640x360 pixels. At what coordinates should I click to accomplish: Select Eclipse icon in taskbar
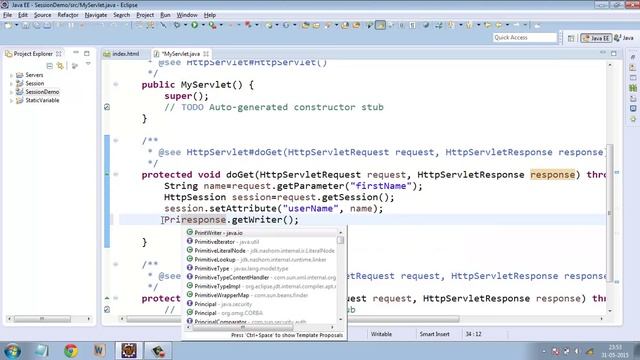point(129,351)
